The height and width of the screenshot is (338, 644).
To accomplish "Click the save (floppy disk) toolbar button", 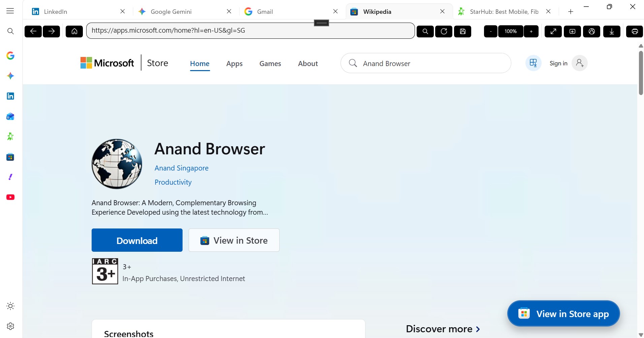I will [463, 31].
